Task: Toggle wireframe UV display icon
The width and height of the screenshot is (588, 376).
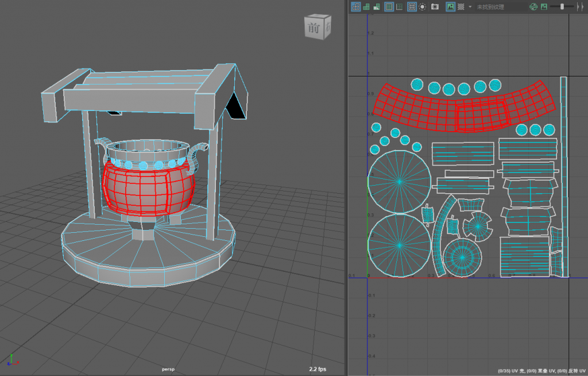Action: click(355, 6)
